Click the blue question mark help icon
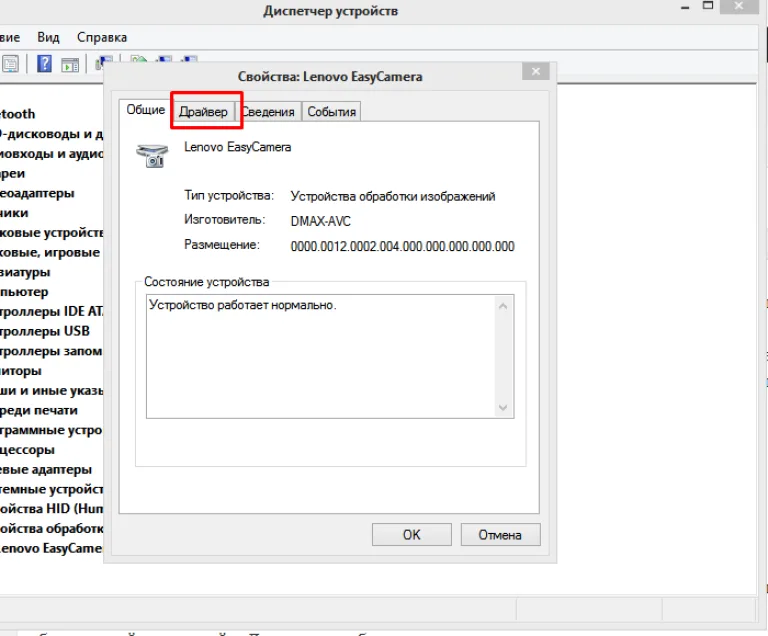Image resolution: width=768 pixels, height=636 pixels. [45, 64]
